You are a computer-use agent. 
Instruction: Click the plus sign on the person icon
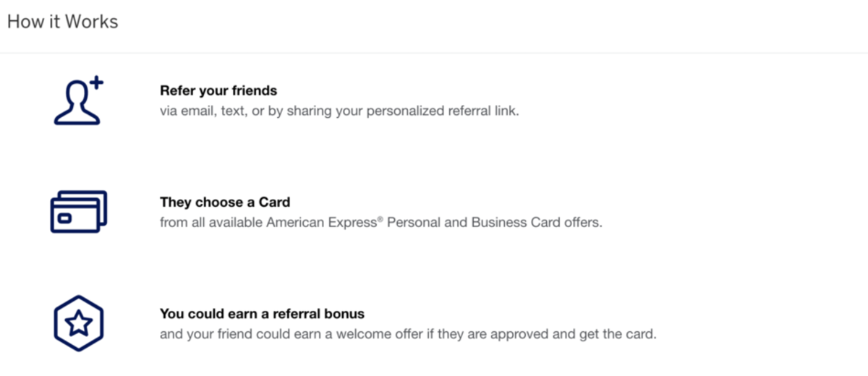96,83
